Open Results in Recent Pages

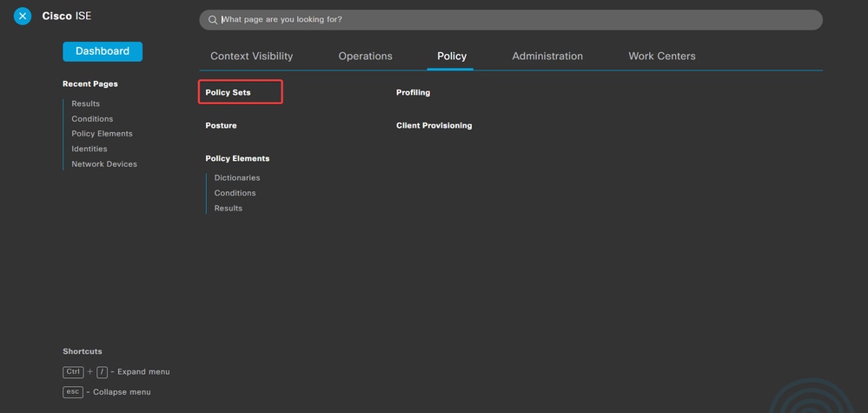coord(85,103)
